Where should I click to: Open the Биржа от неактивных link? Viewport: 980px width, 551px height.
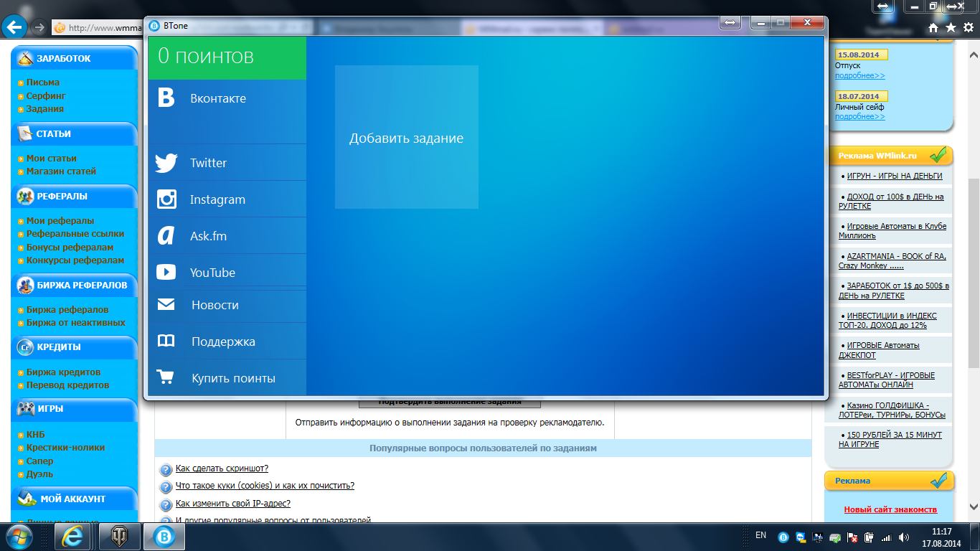[x=76, y=323]
